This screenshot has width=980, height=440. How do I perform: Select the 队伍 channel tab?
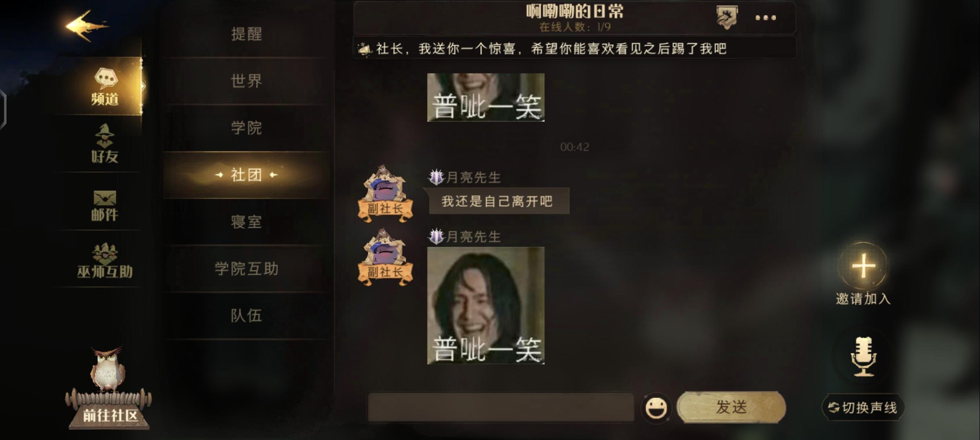(246, 316)
